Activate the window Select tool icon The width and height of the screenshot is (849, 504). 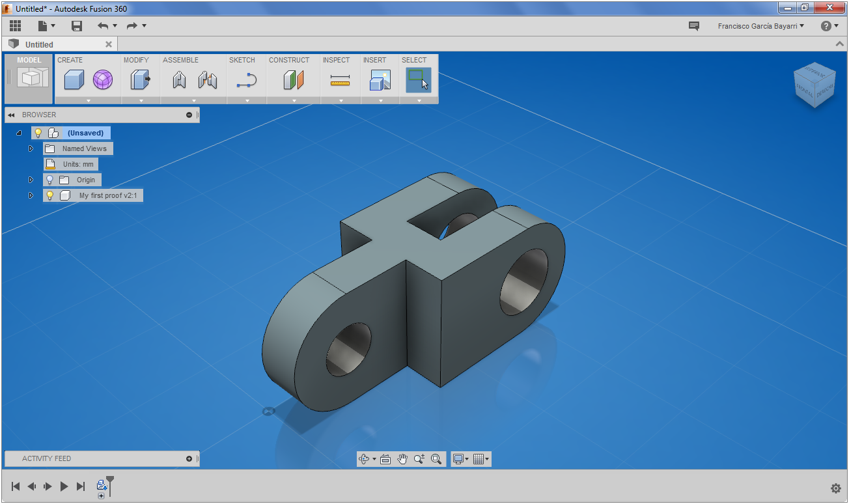pos(419,79)
